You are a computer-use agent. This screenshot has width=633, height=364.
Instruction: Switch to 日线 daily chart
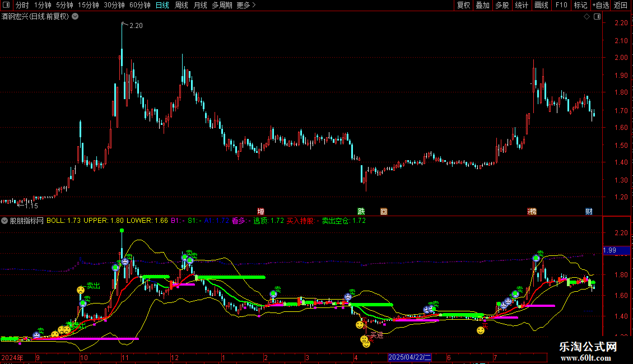(x=162, y=5)
